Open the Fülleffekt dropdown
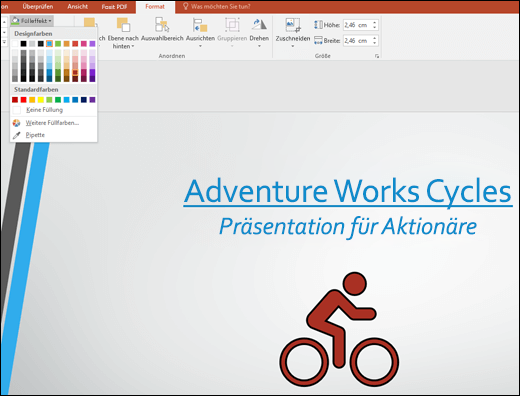Screen dimensions: 520x396 [x=31, y=21]
